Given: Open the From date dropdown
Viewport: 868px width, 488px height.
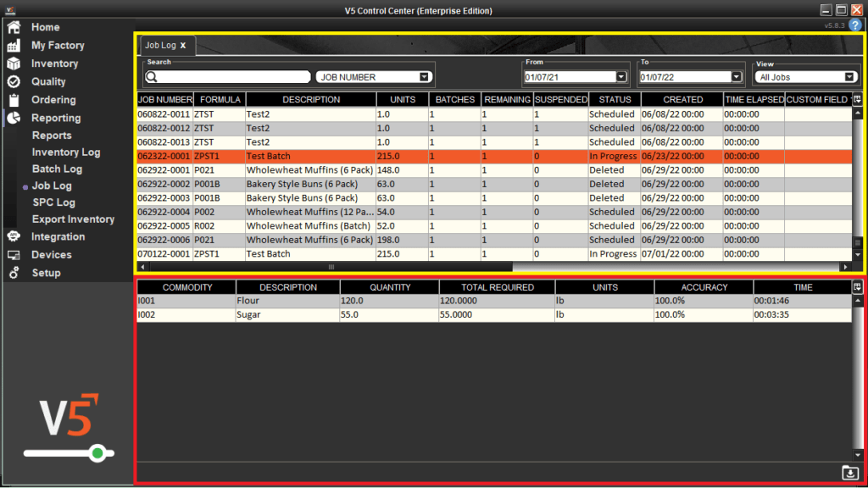Looking at the screenshot, I should coord(624,76).
